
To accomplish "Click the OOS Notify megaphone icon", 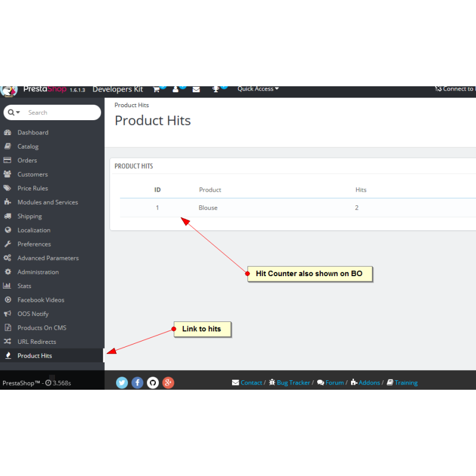I will tap(8, 314).
